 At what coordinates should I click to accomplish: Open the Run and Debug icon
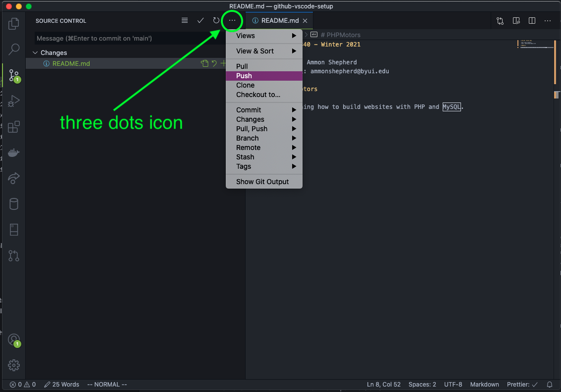[13, 101]
